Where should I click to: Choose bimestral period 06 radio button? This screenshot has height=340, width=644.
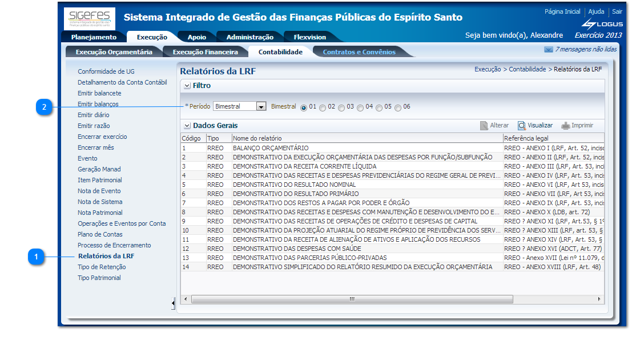(398, 107)
